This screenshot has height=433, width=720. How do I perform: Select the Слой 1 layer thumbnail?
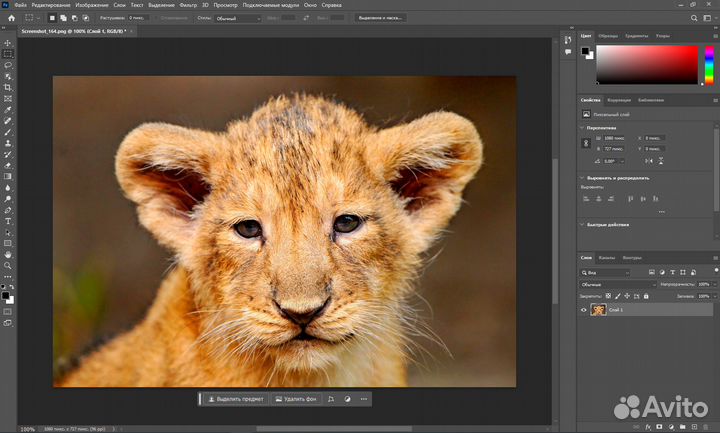click(x=598, y=310)
